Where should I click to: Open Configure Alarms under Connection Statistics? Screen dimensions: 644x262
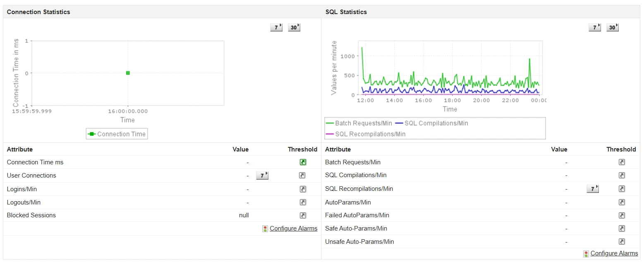(293, 228)
